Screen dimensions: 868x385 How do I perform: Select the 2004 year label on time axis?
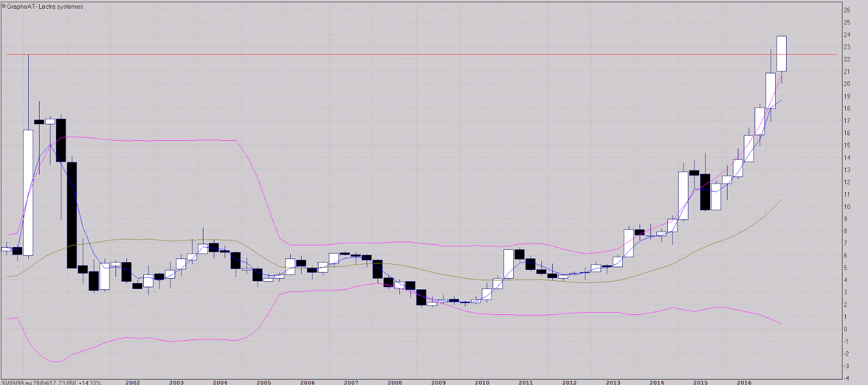pyautogui.click(x=220, y=383)
